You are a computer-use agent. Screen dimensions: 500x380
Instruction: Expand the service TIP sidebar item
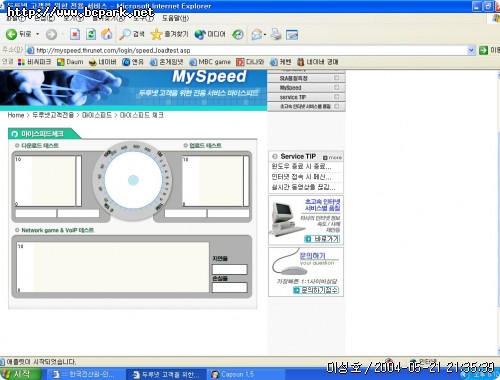click(x=306, y=97)
